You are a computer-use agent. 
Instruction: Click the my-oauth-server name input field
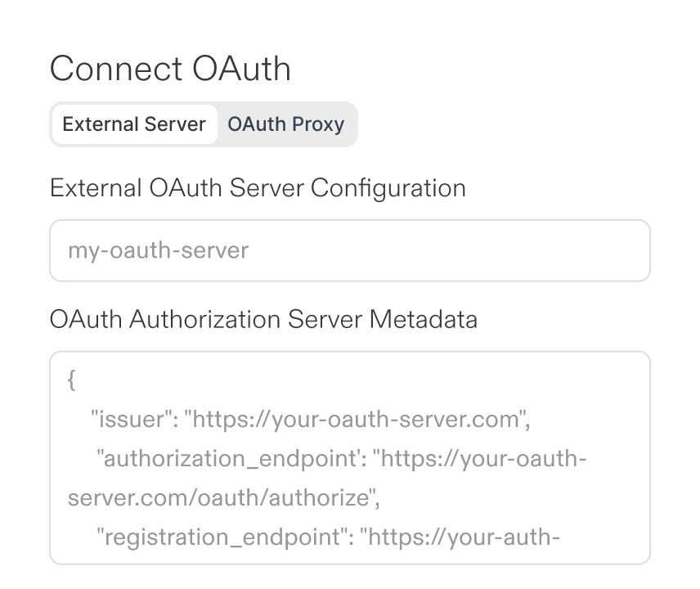coord(350,250)
